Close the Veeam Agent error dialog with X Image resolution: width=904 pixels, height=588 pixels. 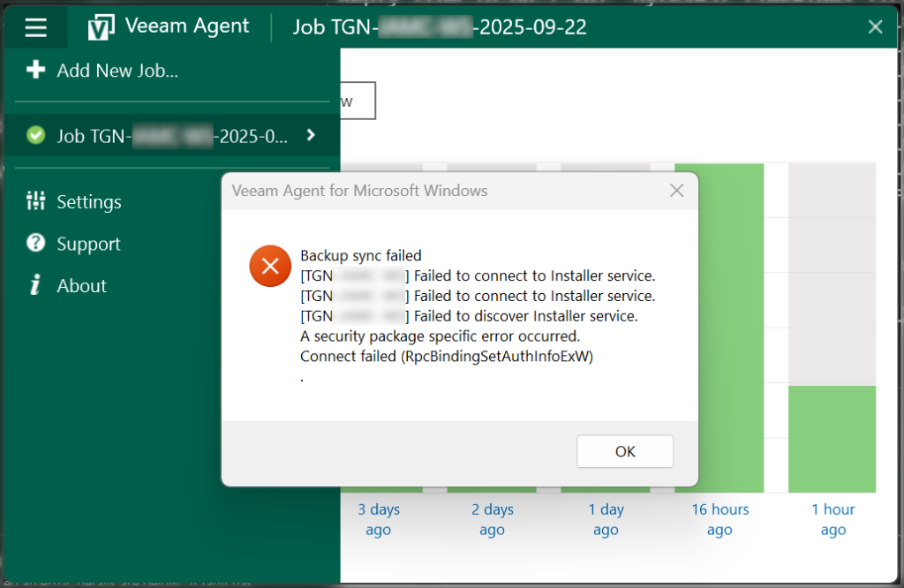click(x=676, y=191)
